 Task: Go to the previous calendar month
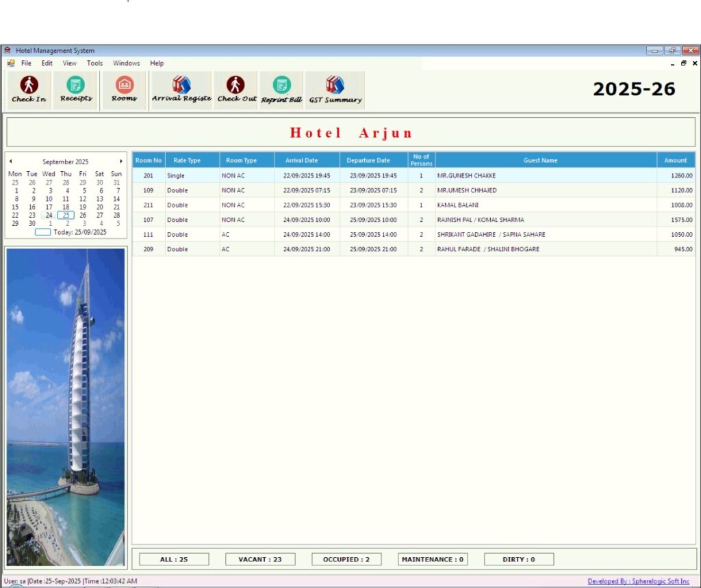pos(10,161)
